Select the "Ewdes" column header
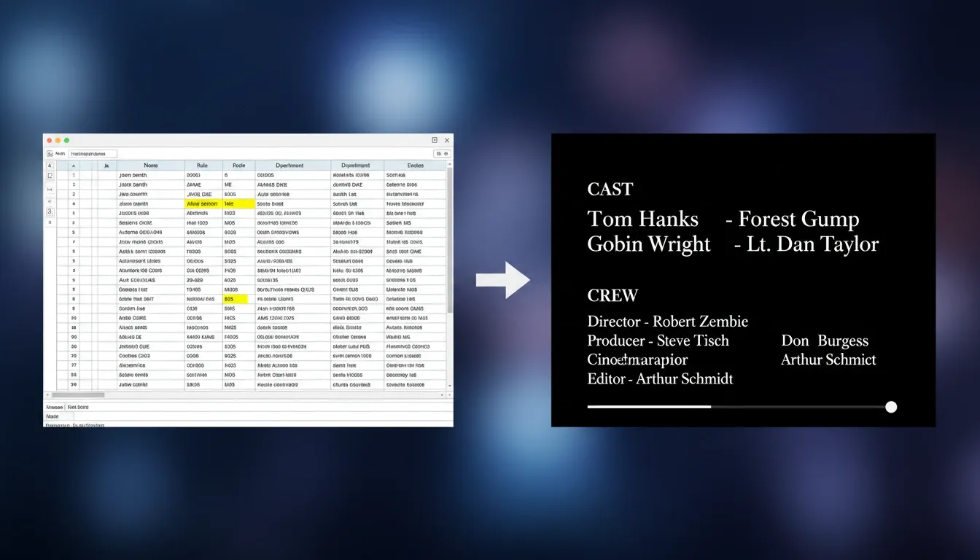980x560 pixels. (415, 166)
